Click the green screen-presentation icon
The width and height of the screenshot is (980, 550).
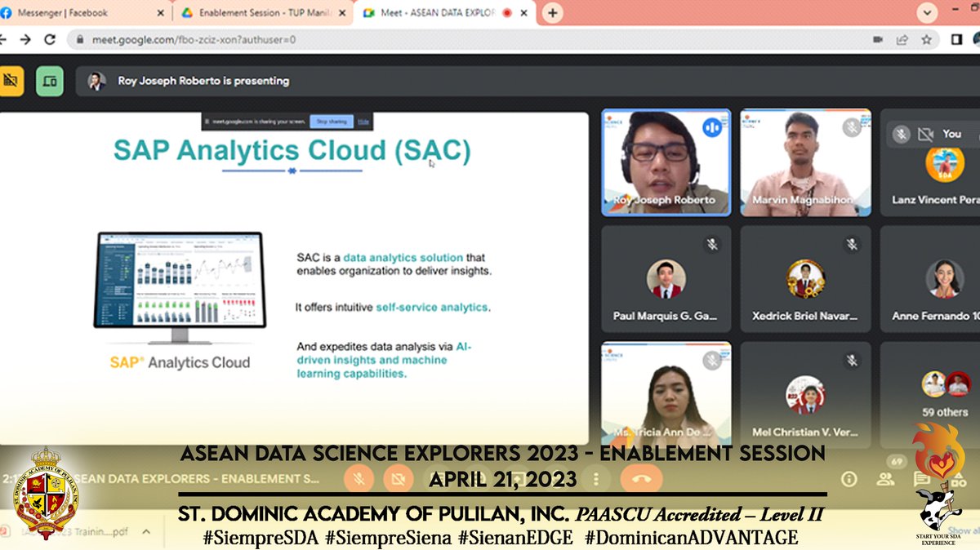pyautogui.click(x=50, y=81)
